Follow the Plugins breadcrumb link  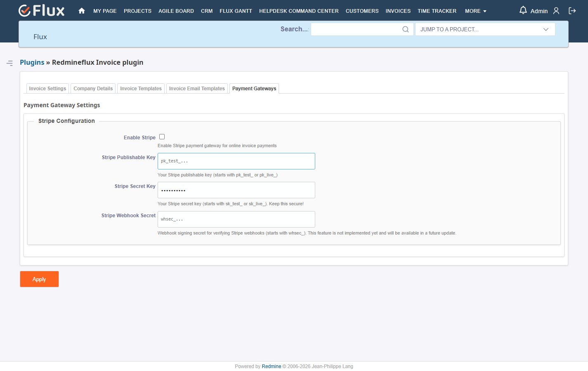(32, 62)
